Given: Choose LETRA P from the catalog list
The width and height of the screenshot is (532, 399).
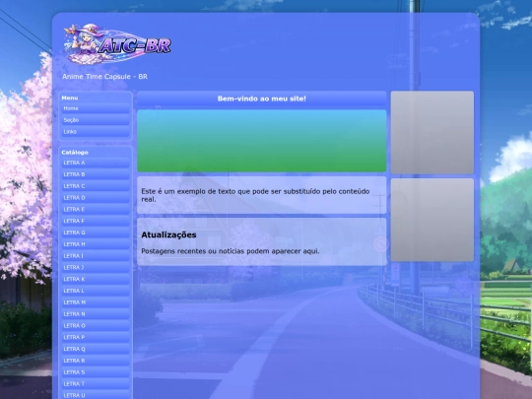Looking at the screenshot, I should [x=96, y=337].
